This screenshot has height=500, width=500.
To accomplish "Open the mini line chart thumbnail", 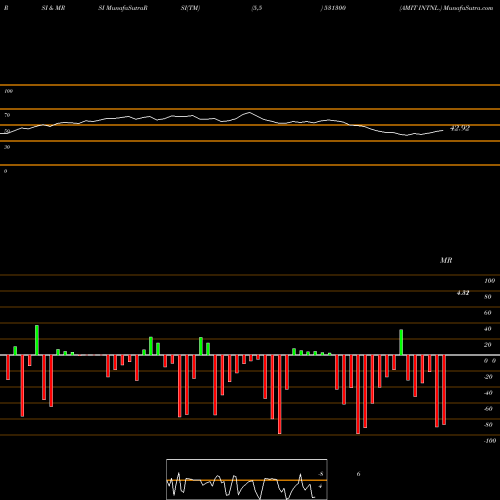I will click(x=247, y=479).
